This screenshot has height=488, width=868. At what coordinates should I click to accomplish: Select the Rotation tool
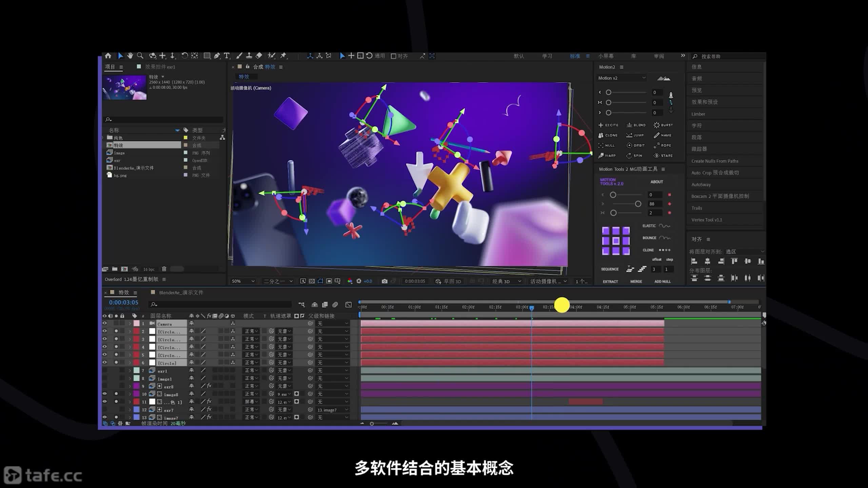click(184, 56)
